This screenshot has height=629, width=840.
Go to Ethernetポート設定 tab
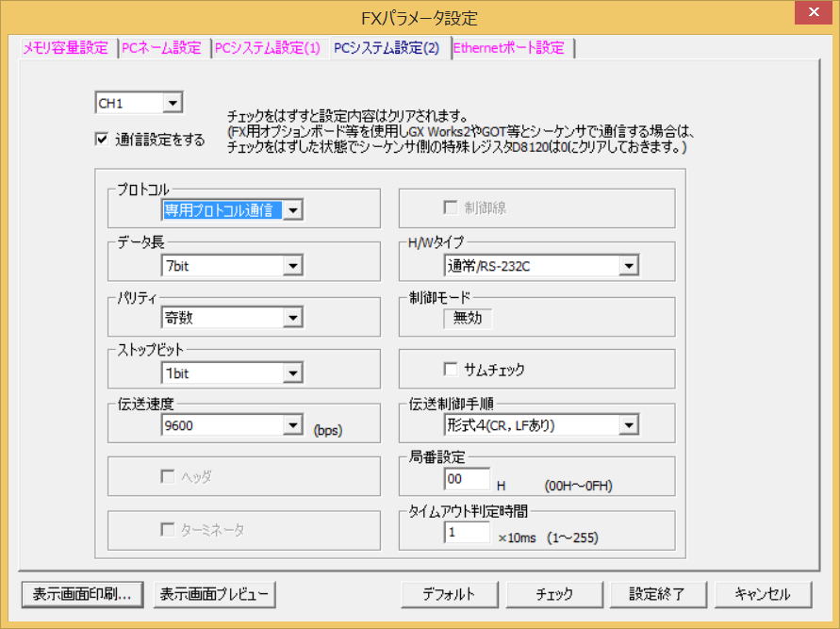click(x=509, y=48)
